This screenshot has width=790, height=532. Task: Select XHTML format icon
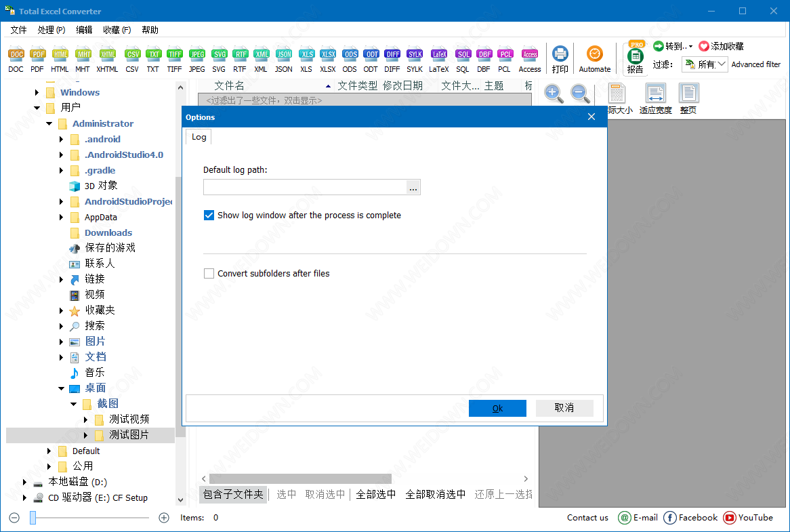click(107, 60)
